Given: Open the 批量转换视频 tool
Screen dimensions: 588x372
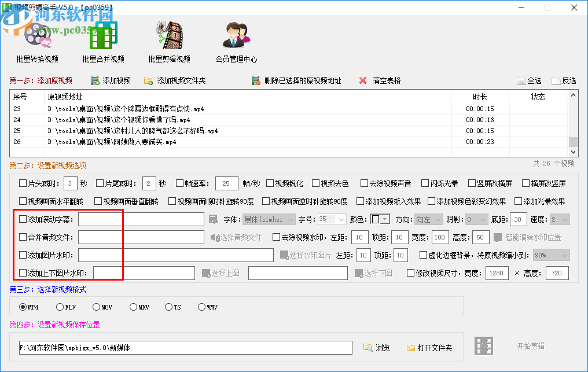Looking at the screenshot, I should click(x=38, y=40).
